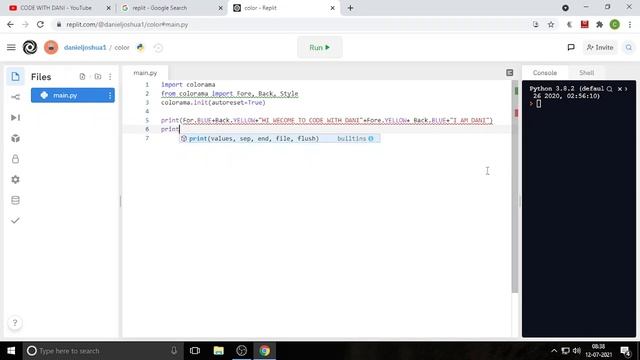Switch to the Shell tab
Viewport: 640px width, 360px height.
[x=586, y=73]
